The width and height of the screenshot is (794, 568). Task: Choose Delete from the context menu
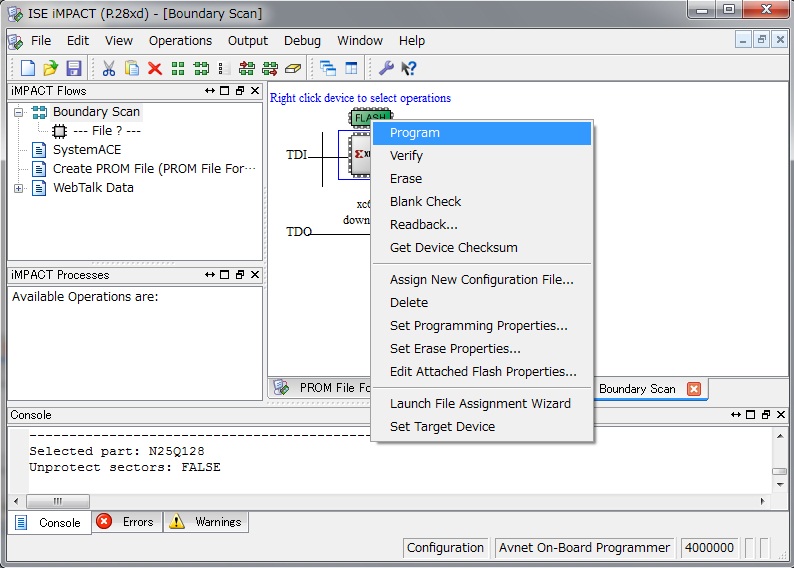click(482, 302)
